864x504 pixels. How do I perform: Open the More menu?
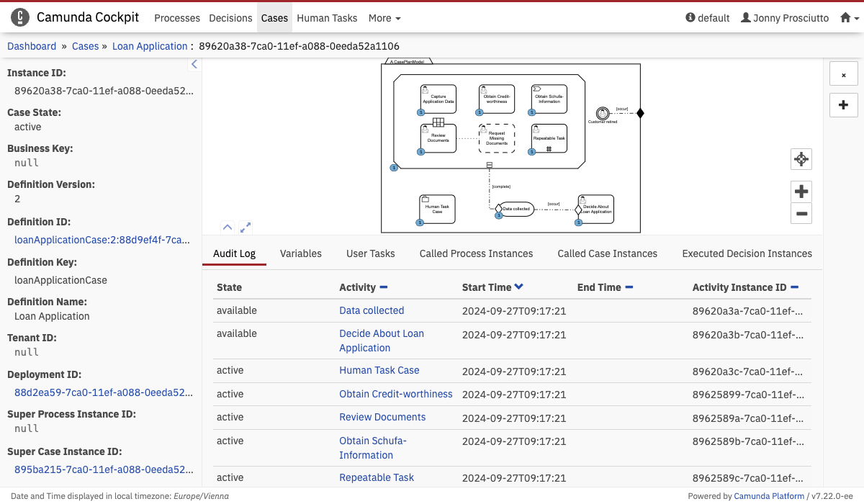(x=384, y=18)
